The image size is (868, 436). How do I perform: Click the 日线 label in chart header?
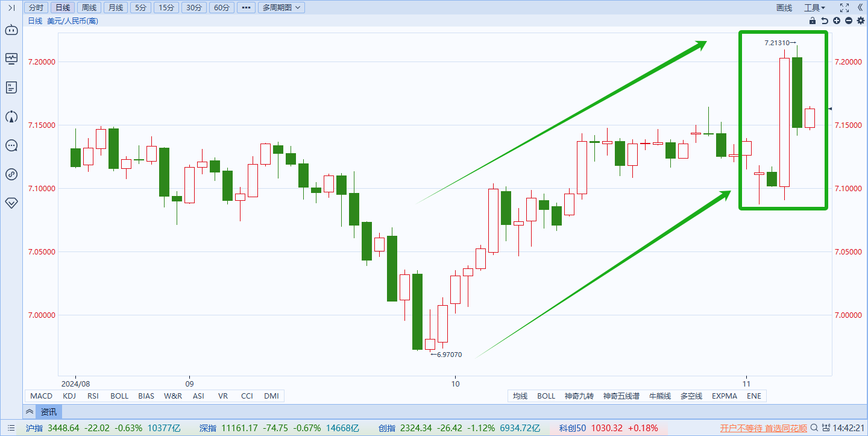click(x=35, y=21)
